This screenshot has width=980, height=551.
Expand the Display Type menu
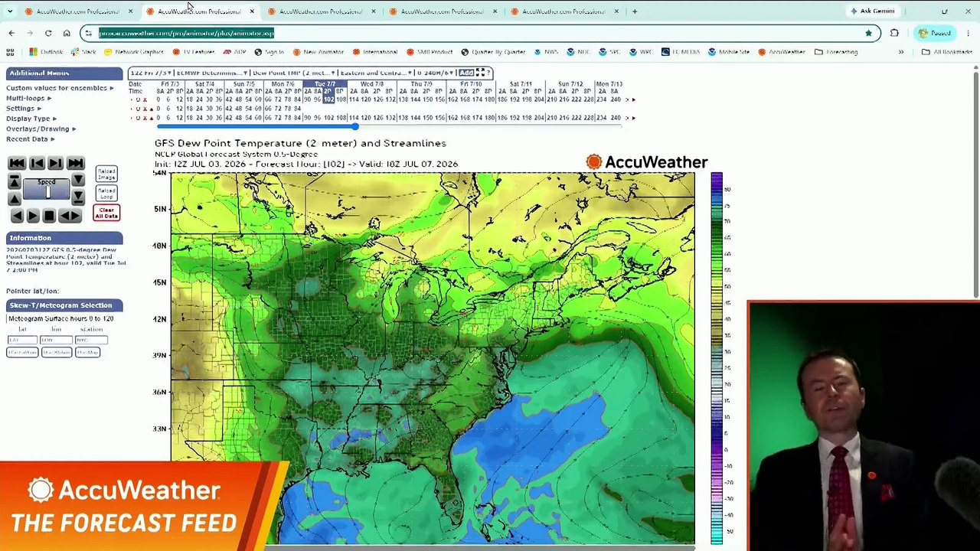click(x=31, y=119)
